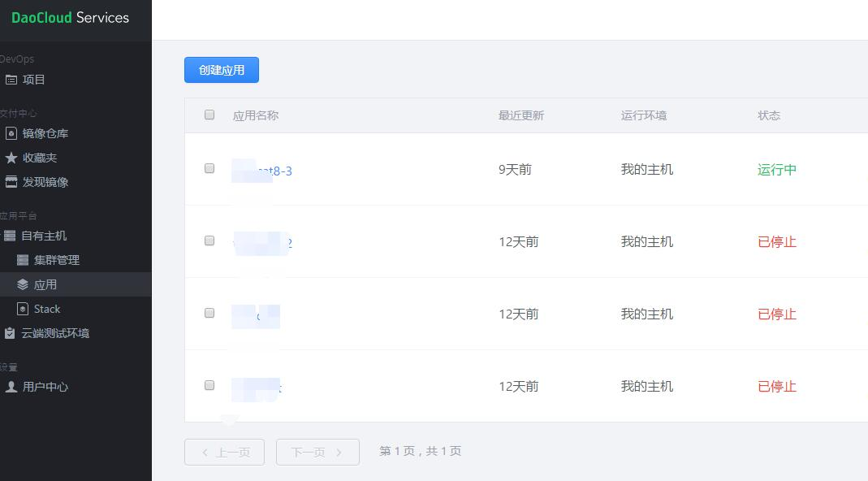Screen dimensions: 868x481
Task: Click the 发现镜像 store icon
Action: coord(11,182)
